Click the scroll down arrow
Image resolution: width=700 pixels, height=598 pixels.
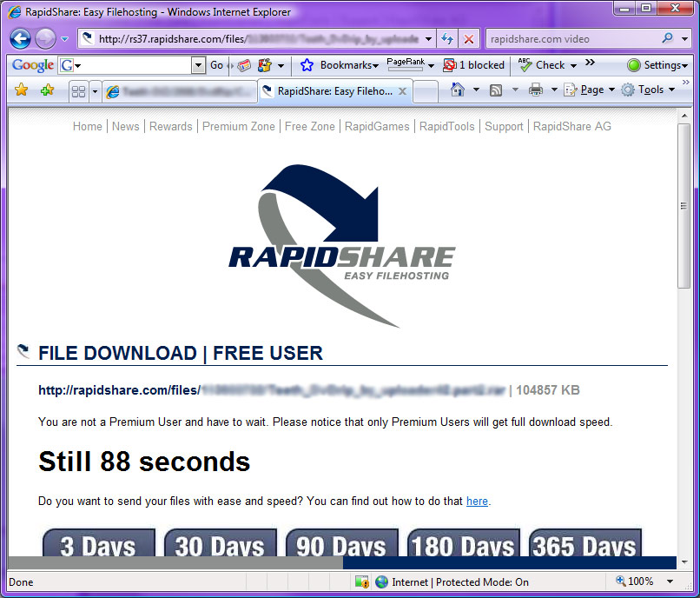click(x=683, y=562)
